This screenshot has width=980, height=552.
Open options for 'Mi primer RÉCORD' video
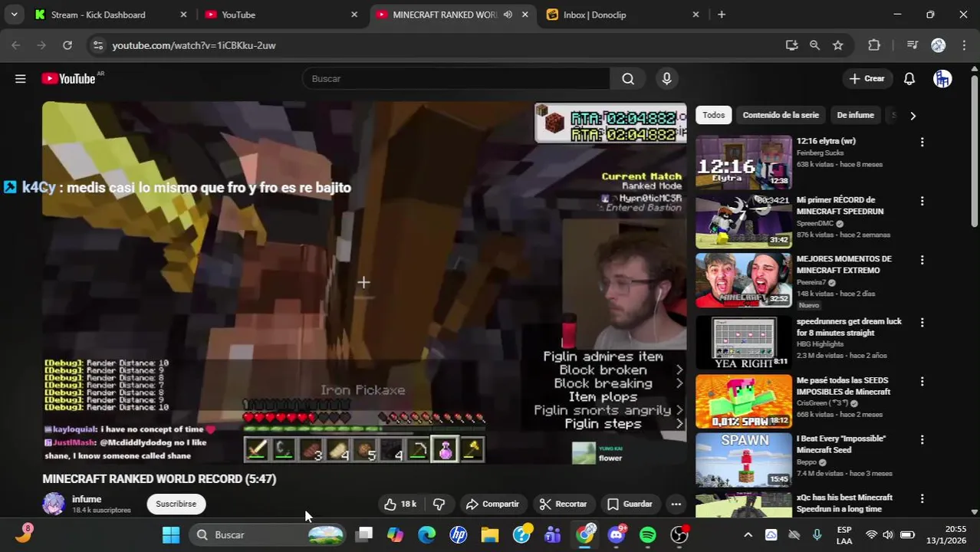point(922,201)
